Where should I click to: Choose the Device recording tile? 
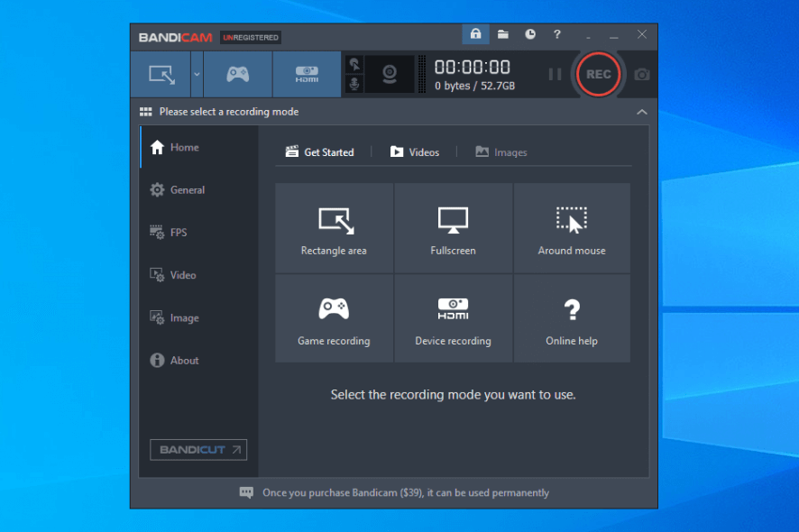tap(453, 318)
